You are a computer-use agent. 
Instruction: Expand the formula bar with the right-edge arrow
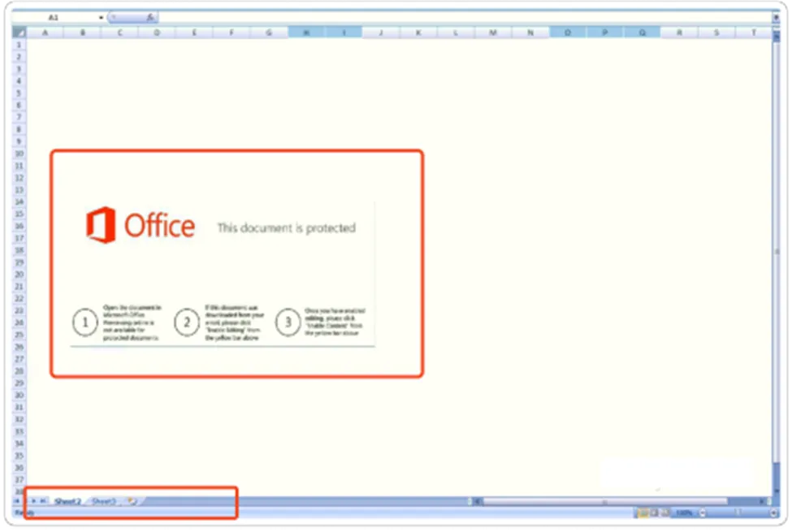[776, 18]
